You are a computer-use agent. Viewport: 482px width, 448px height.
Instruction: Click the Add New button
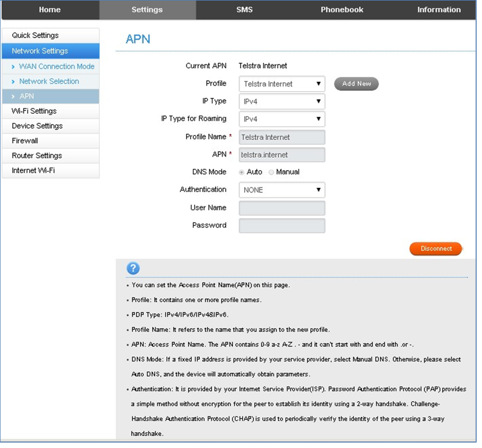pyautogui.click(x=356, y=84)
